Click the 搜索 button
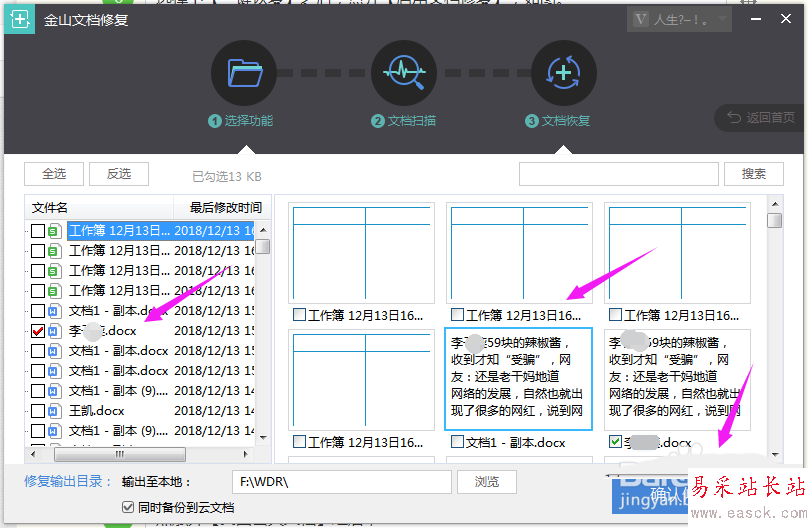This screenshot has height=528, width=808. pyautogui.click(x=753, y=174)
